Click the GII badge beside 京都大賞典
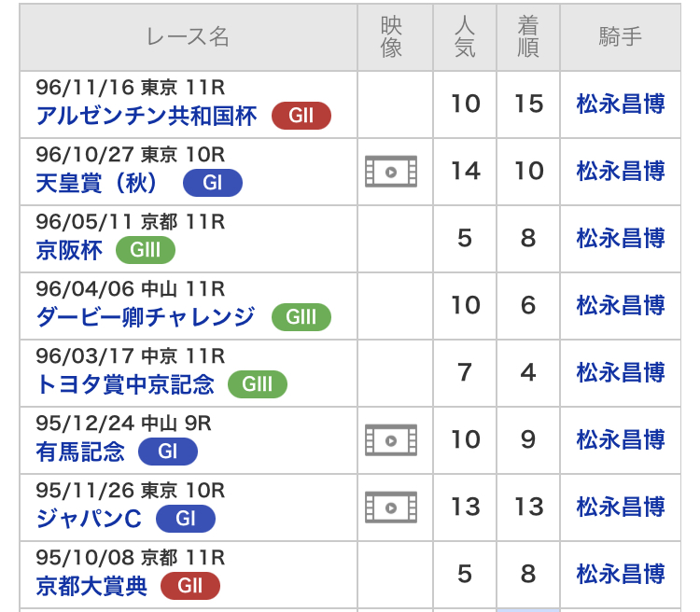700x612 pixels. [x=190, y=586]
